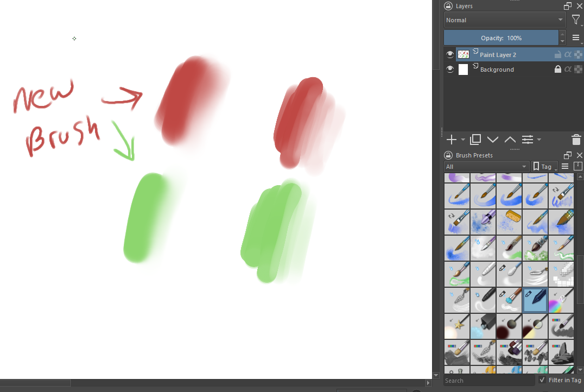Delete the layer with trash icon
584x392 pixels.
click(x=576, y=140)
